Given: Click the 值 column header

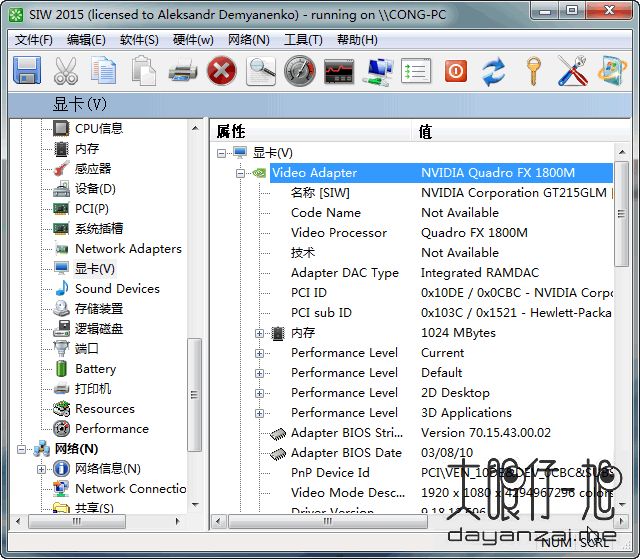Looking at the screenshot, I should click(x=521, y=131).
